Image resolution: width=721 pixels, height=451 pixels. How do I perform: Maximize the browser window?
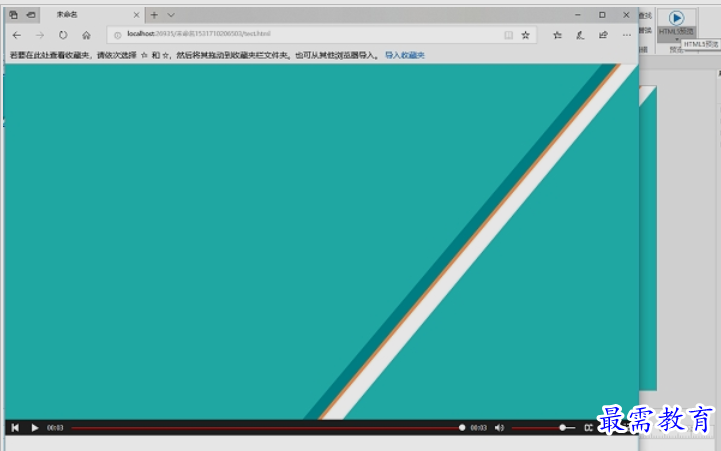click(602, 15)
